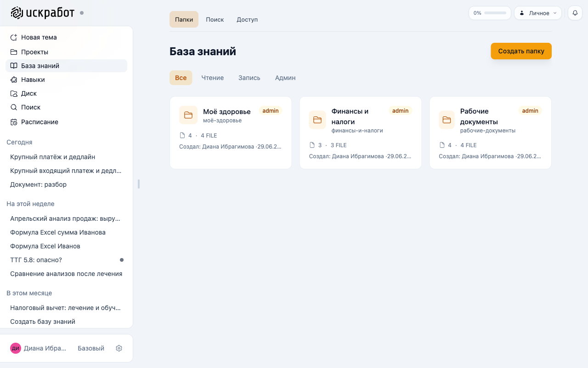Open Рабочие документы folder card
The height and width of the screenshot is (368, 588).
491,132
